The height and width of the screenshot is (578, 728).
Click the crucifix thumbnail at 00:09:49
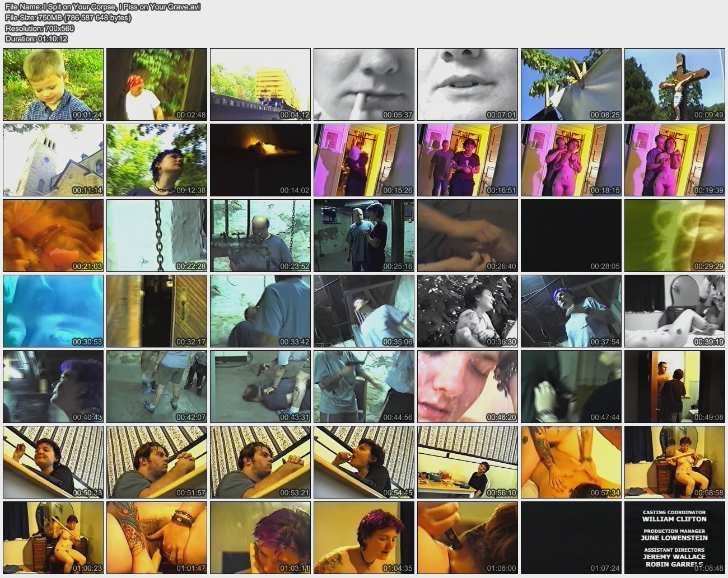(675, 84)
